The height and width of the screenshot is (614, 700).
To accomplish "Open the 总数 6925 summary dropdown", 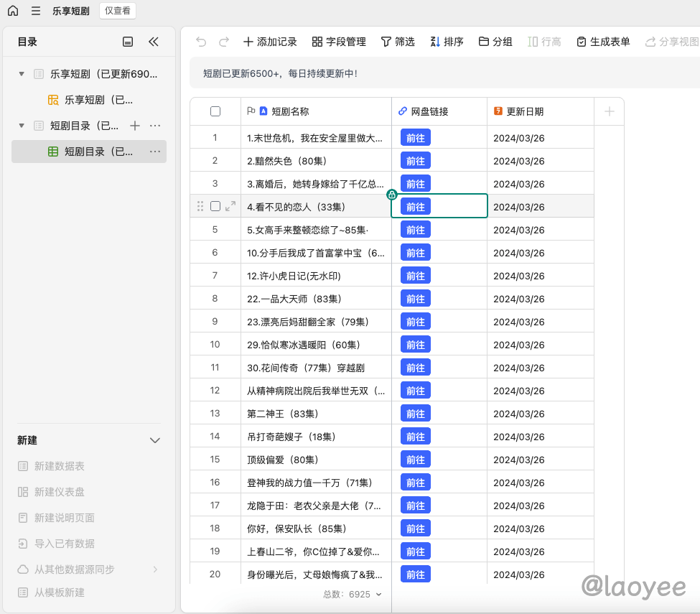I will point(353,594).
